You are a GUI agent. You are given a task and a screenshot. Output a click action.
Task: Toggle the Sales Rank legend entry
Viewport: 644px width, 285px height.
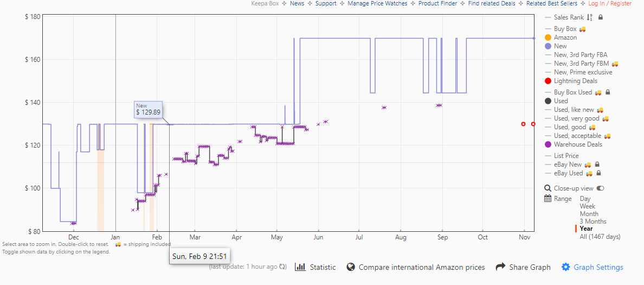[x=569, y=17]
